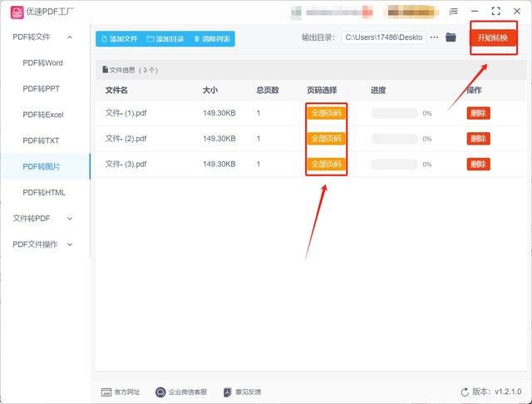Viewport: 532px width, 404px height.
Task: Select PDF转Word in sidebar
Action: pos(42,63)
